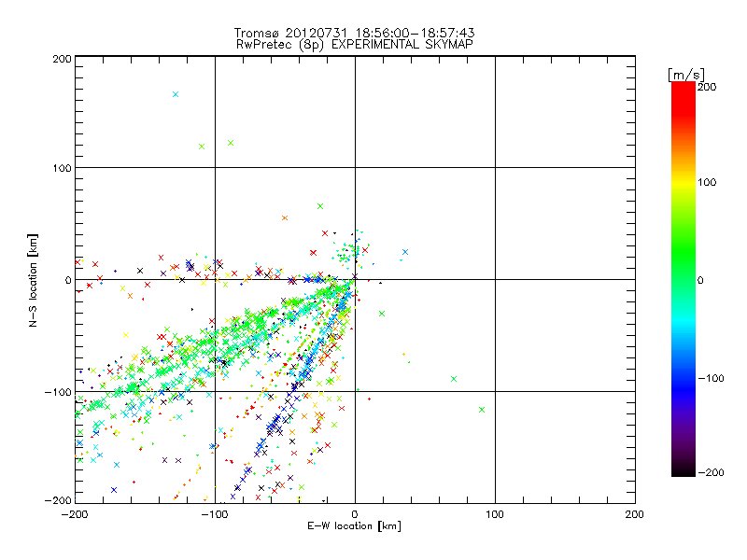
Task: Click the y-axis tick label '100'
Action: 62,168
